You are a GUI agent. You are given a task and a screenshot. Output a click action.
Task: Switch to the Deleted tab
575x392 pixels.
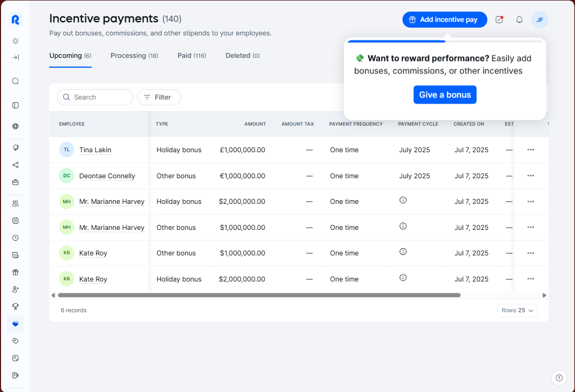243,56
